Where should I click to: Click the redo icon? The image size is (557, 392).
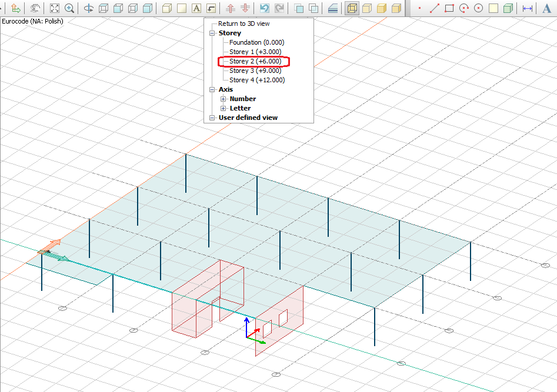(x=279, y=8)
